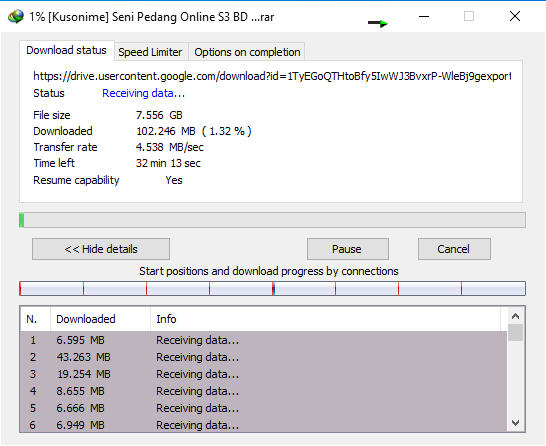546x446 pixels.
Task: Switch to the Speed Limiter tab
Action: coord(150,52)
